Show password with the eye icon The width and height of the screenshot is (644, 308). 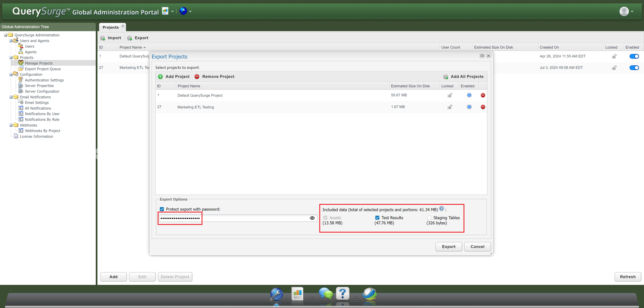click(x=312, y=218)
